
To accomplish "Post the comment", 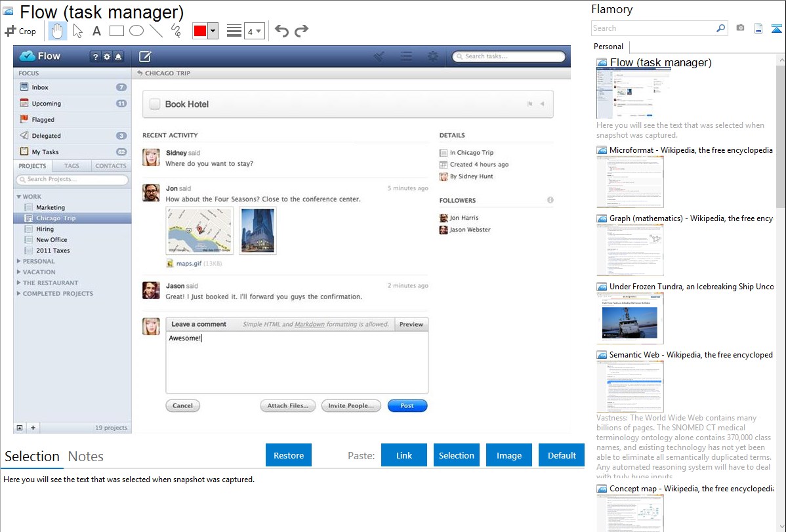I will (x=407, y=405).
